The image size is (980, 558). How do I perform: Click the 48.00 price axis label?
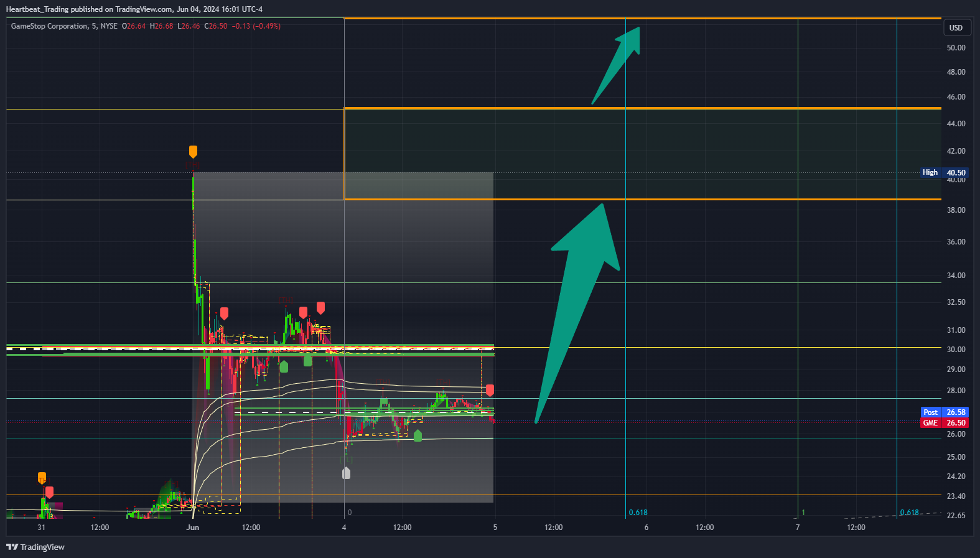(x=956, y=72)
